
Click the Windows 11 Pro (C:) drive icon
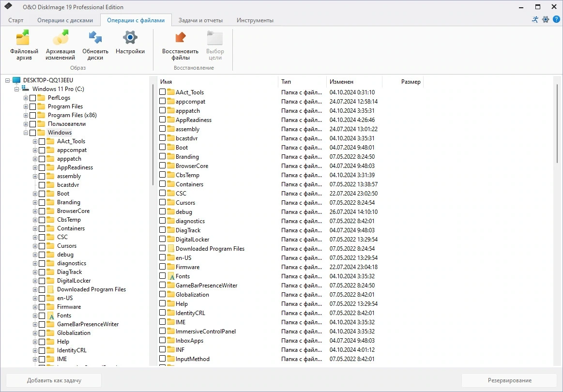25,89
